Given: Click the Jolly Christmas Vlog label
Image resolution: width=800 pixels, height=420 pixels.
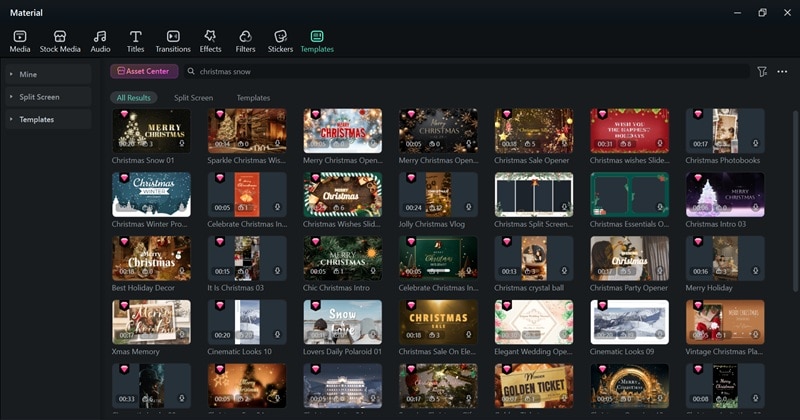Looking at the screenshot, I should click(x=432, y=224).
